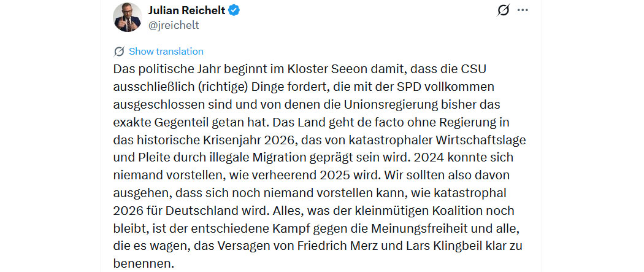
Task: Open the @jreichelt handle link
Action: click(174, 25)
